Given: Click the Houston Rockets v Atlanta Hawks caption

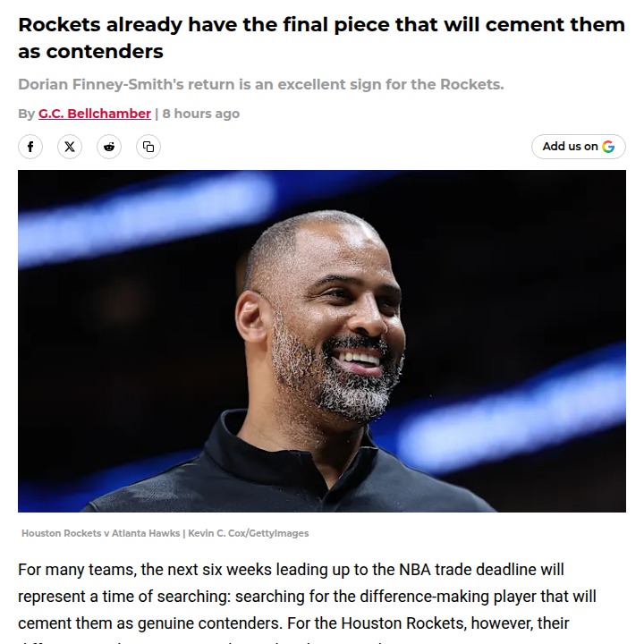Looking at the screenshot, I should [x=100, y=533].
